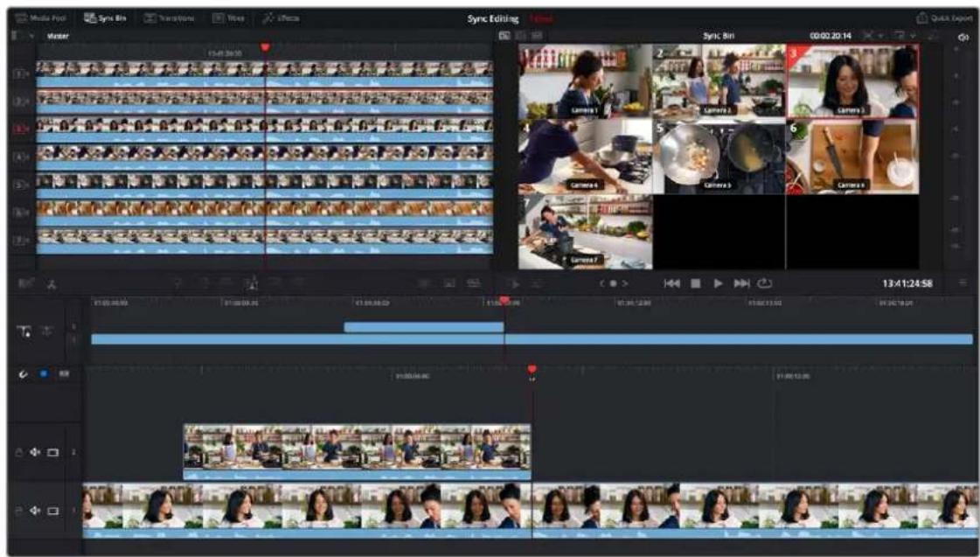Viewport: 980px width, 557px height.
Task: Toggle timeline snapping magnet icon
Action: click(23, 374)
